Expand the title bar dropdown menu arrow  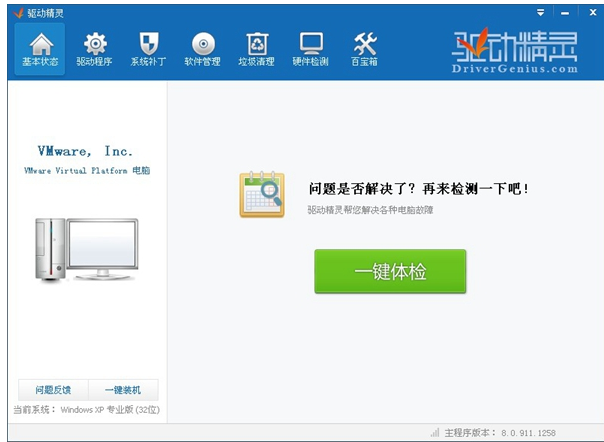541,12
